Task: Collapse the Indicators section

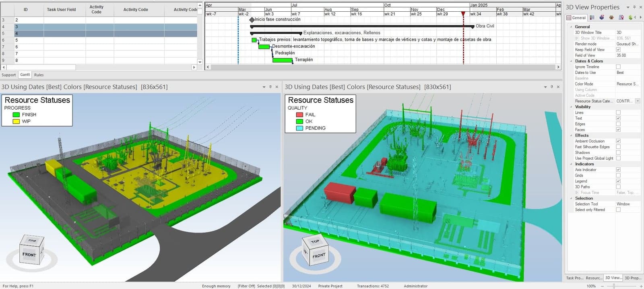Action: pos(571,164)
